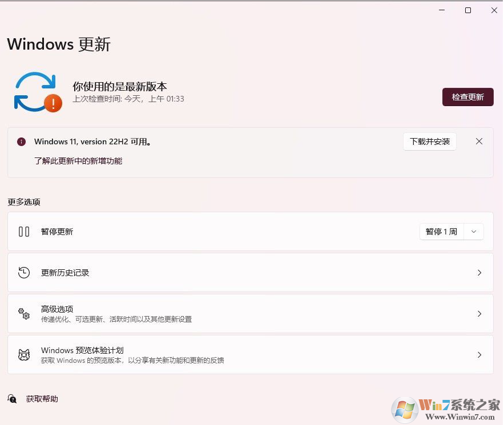Expand the 高级选项 row chevron
The image size is (504, 425).
[479, 314]
